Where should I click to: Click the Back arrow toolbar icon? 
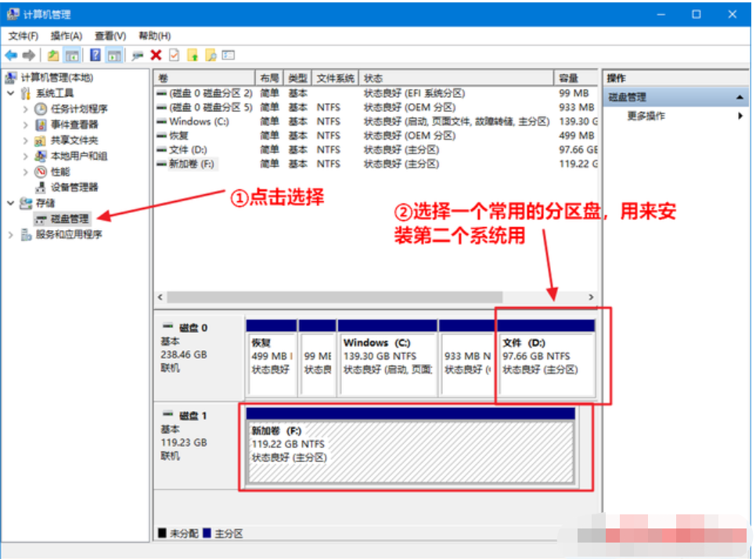pyautogui.click(x=11, y=55)
